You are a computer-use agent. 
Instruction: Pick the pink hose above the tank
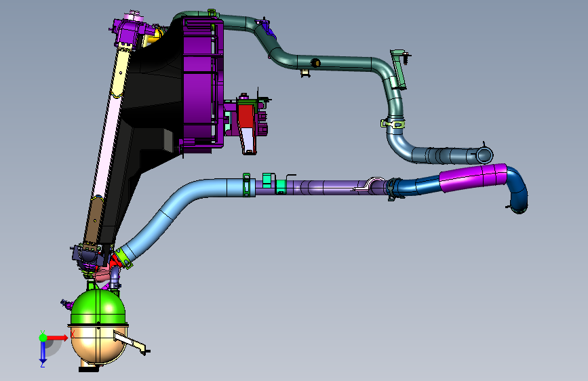[x=102, y=275]
